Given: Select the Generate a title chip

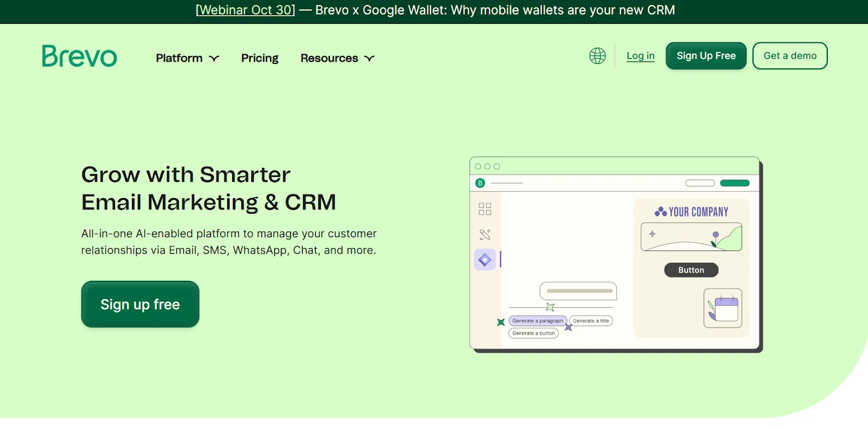Looking at the screenshot, I should coord(591,321).
